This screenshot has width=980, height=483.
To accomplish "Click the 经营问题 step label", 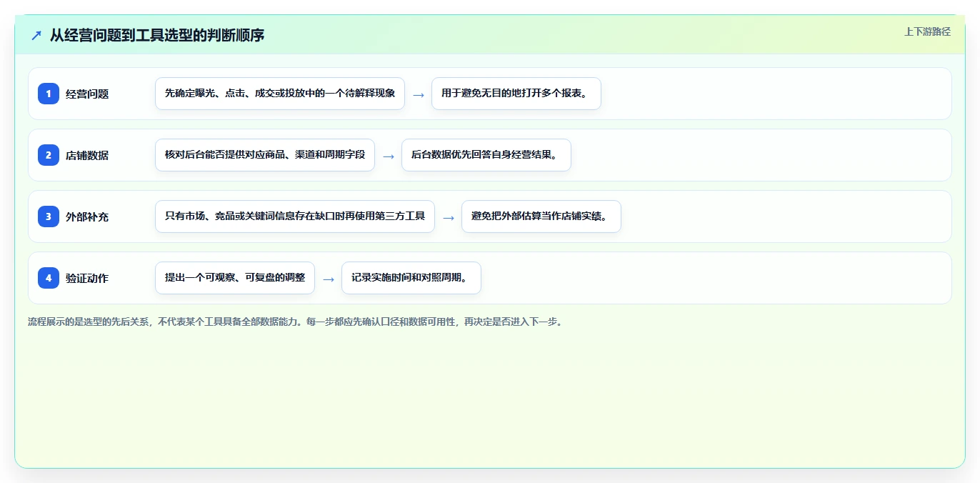I will coord(87,94).
